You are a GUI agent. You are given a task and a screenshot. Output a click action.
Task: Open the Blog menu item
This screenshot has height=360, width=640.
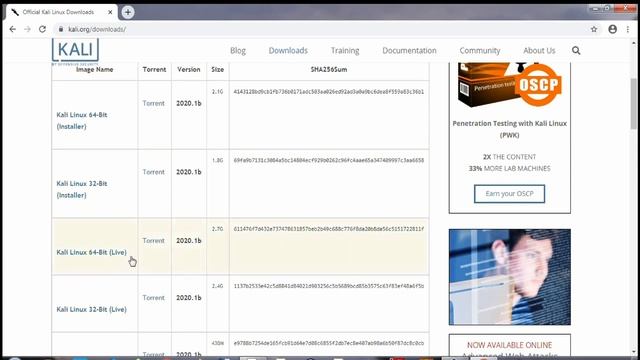point(238,51)
